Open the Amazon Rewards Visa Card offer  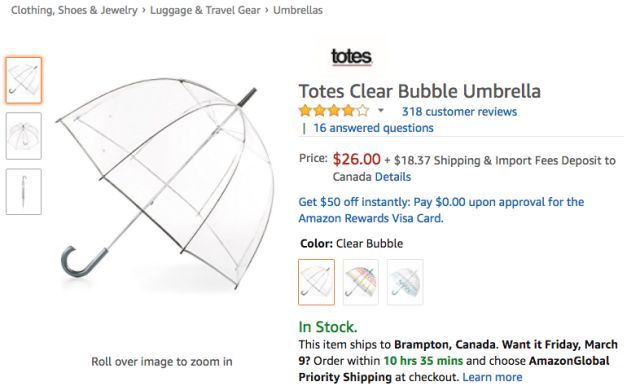pyautogui.click(x=441, y=210)
